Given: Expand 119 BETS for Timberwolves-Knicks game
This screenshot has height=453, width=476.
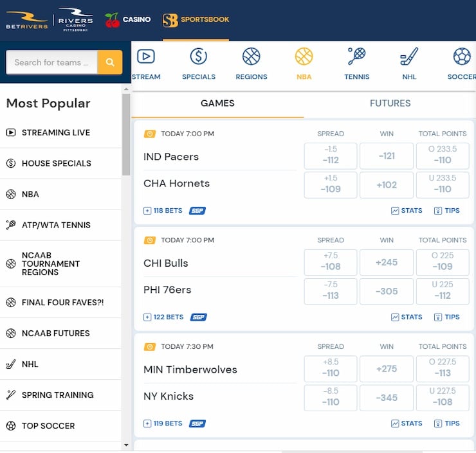Looking at the screenshot, I should click(x=163, y=424).
